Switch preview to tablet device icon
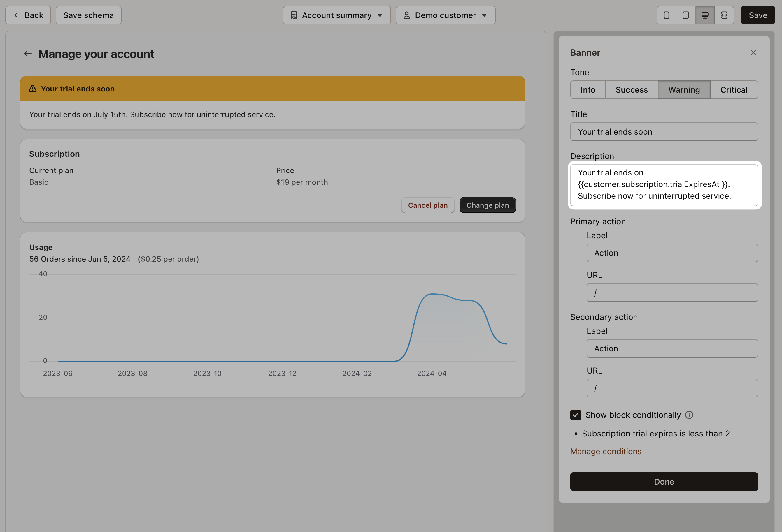 [x=685, y=15]
